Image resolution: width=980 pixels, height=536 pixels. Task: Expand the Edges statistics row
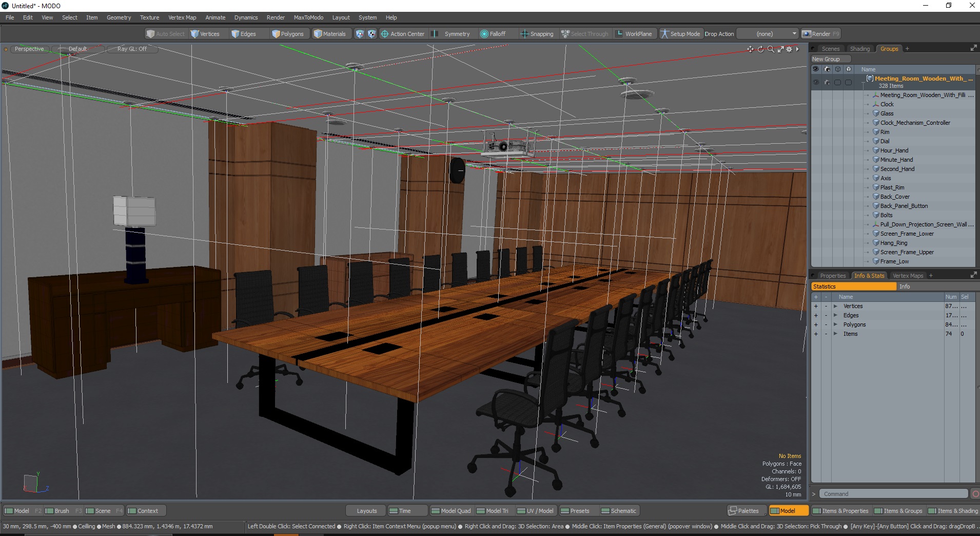click(x=835, y=316)
